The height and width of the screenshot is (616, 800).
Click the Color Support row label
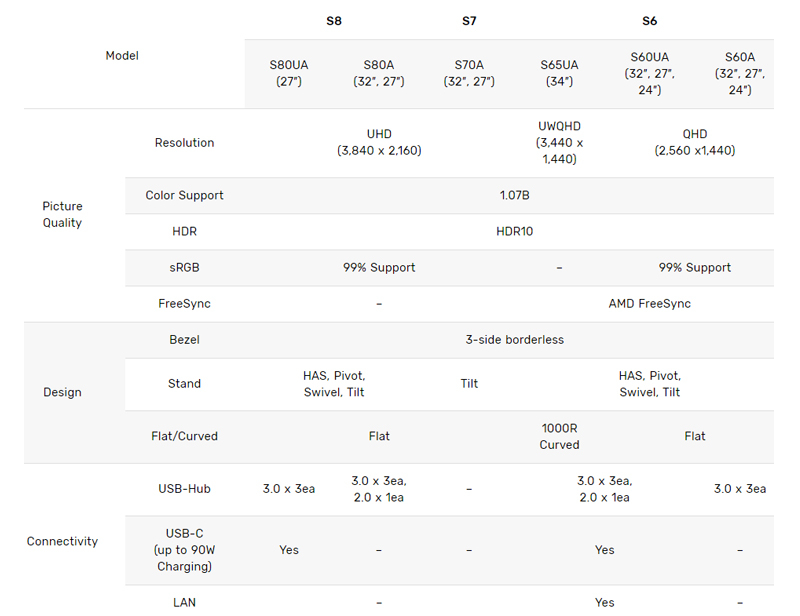(184, 195)
